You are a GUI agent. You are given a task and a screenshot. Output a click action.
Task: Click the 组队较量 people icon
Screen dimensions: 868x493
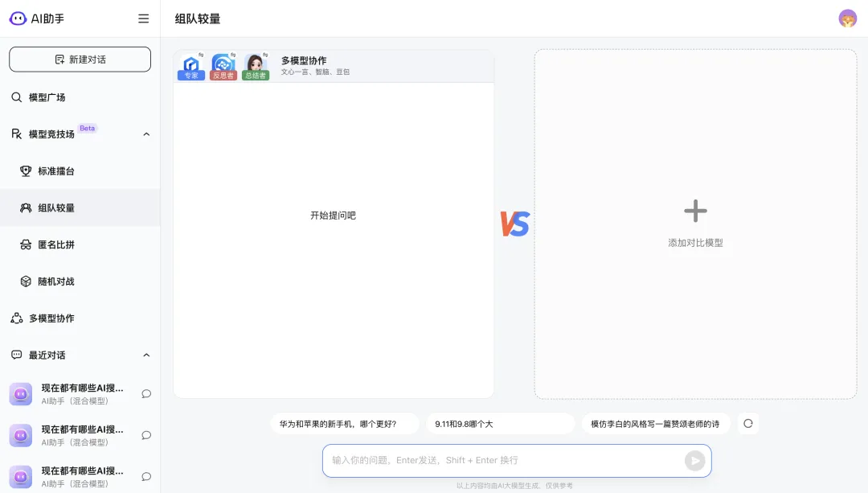[26, 207]
